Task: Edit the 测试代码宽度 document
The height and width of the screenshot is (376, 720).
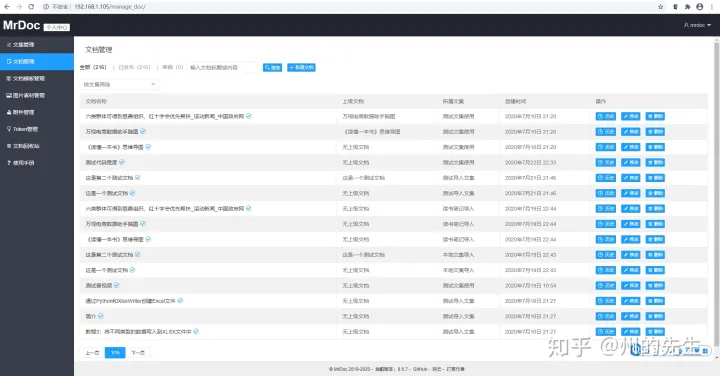Action: (x=630, y=163)
